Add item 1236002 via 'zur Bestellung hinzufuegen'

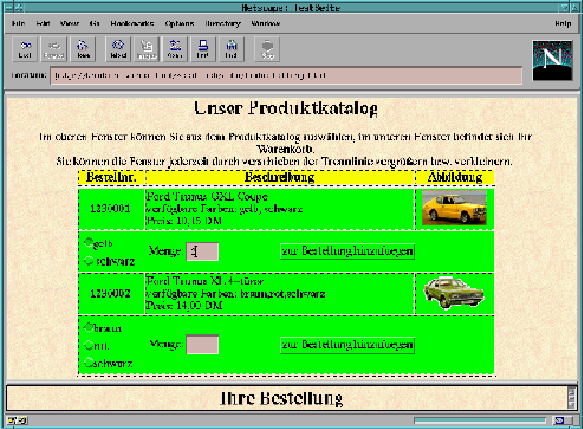[347, 345]
